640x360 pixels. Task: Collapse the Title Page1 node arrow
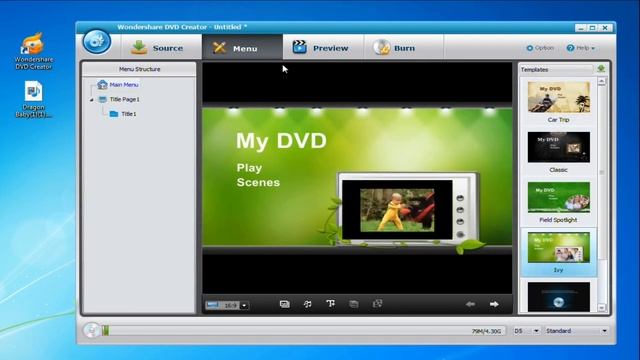[91, 100]
